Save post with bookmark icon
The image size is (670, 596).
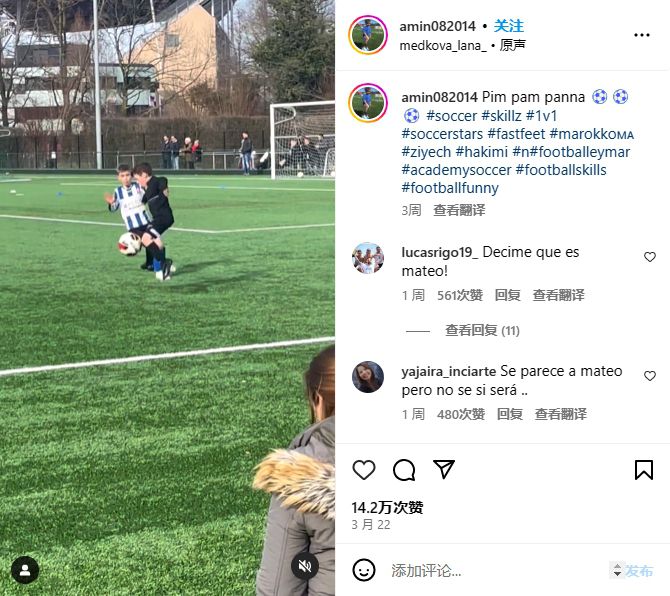click(x=644, y=470)
